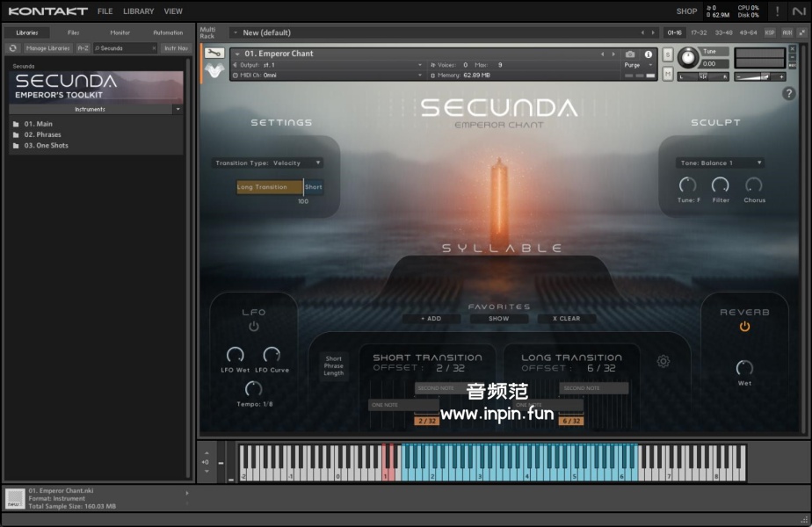
Task: Open the Instruments dropdown arrow
Action: coord(178,109)
